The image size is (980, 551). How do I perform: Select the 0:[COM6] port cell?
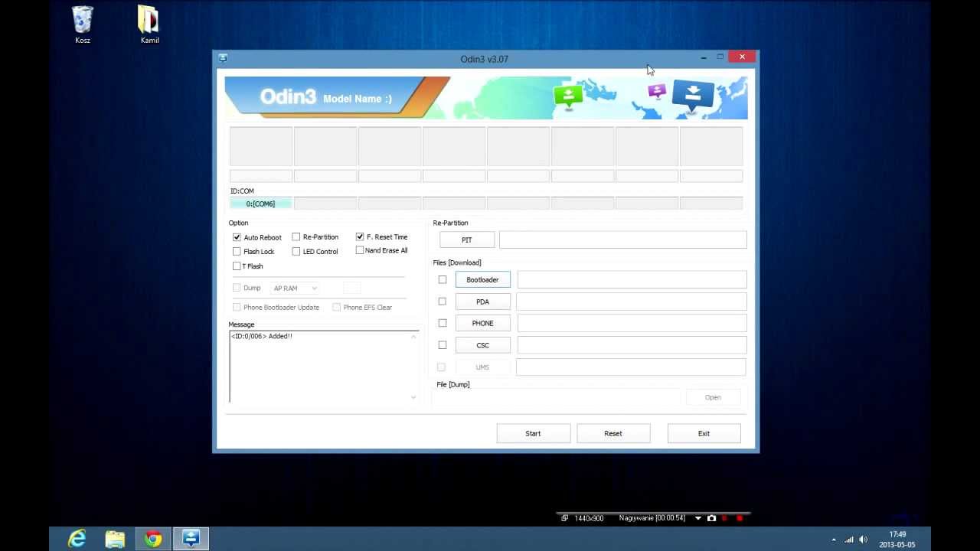click(261, 204)
